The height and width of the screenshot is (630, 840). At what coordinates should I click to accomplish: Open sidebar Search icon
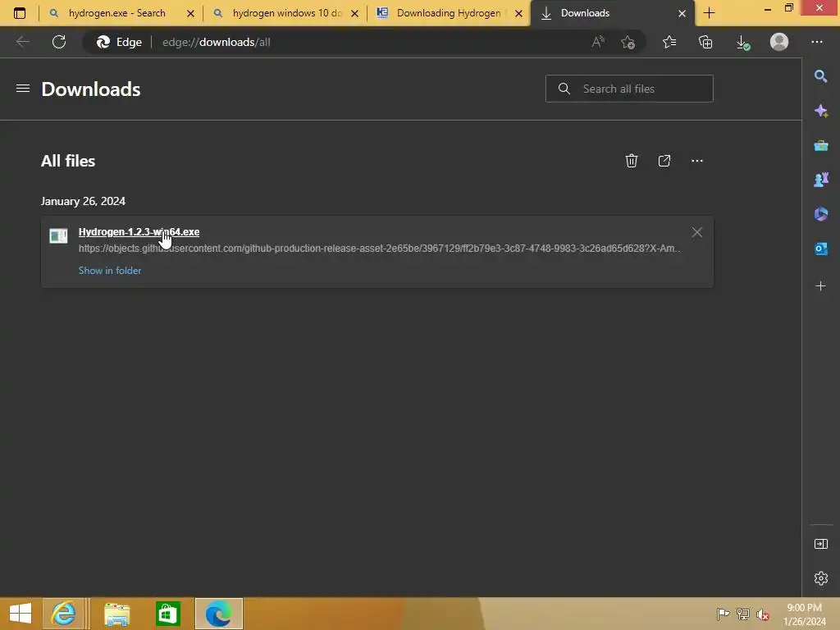(820, 76)
